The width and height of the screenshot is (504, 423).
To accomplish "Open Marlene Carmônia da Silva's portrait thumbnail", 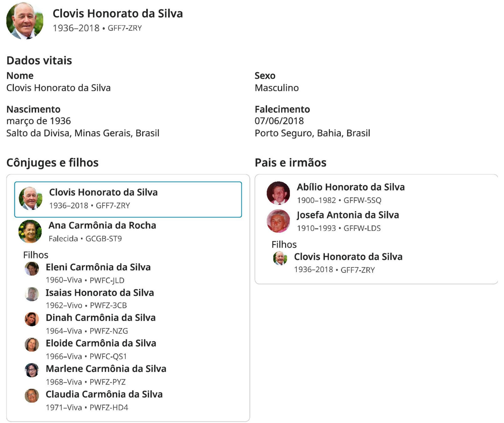I will (x=32, y=370).
